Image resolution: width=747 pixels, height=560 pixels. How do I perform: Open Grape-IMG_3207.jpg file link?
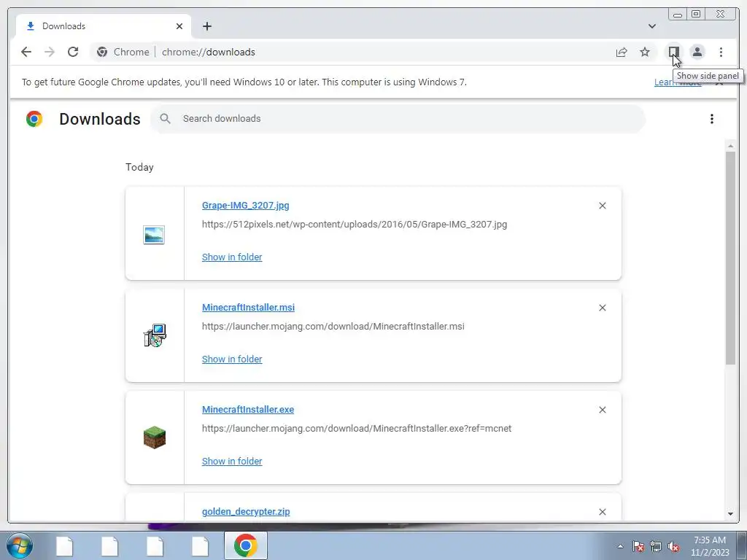tap(245, 205)
